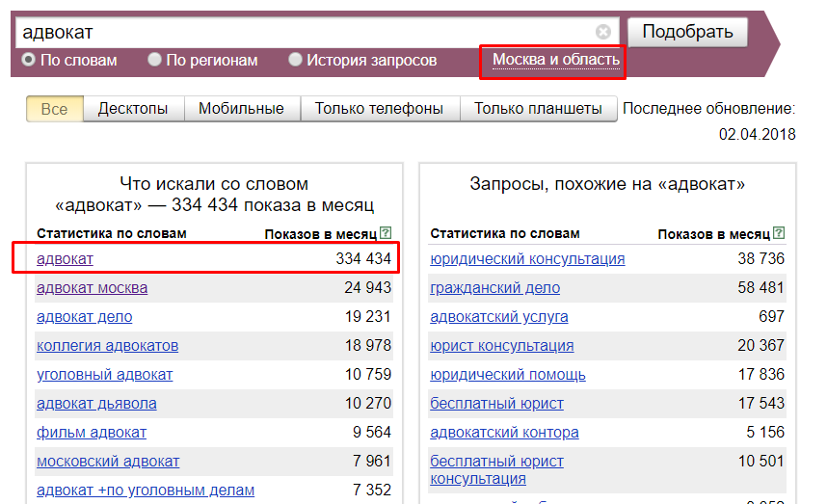Click the '19 231' impressions value
Screen dimensions: 827x504
tap(367, 317)
